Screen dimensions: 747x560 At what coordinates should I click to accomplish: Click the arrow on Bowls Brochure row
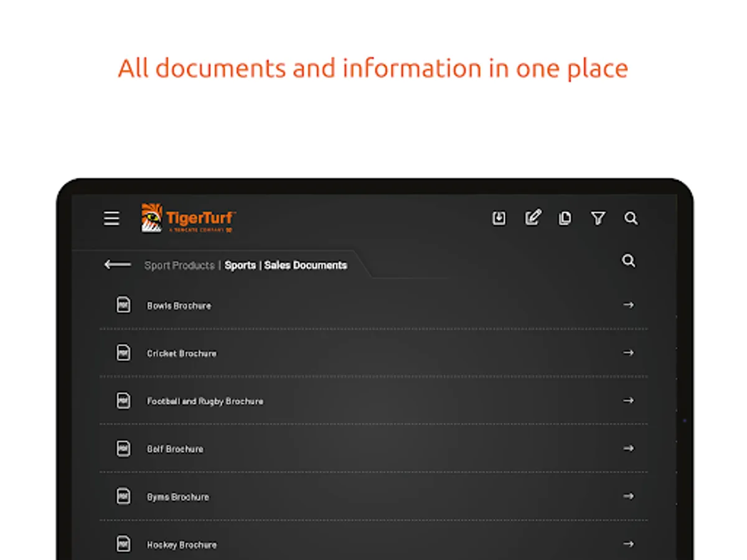tap(629, 305)
